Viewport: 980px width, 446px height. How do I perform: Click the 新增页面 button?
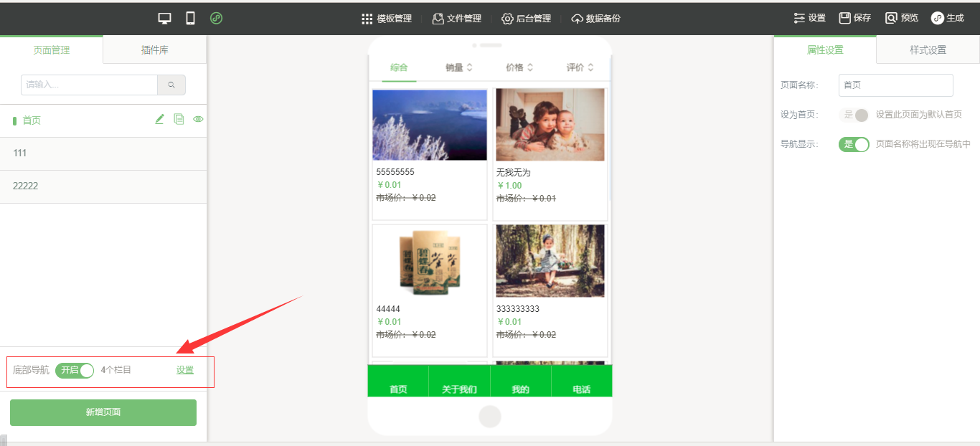(x=103, y=412)
